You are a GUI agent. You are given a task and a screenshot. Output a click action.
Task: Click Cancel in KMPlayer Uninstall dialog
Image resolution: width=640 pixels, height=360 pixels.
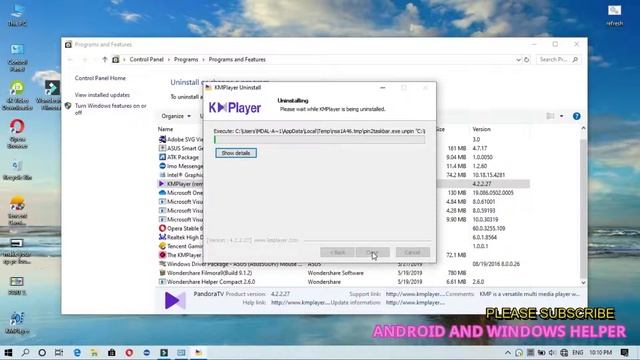(x=413, y=252)
